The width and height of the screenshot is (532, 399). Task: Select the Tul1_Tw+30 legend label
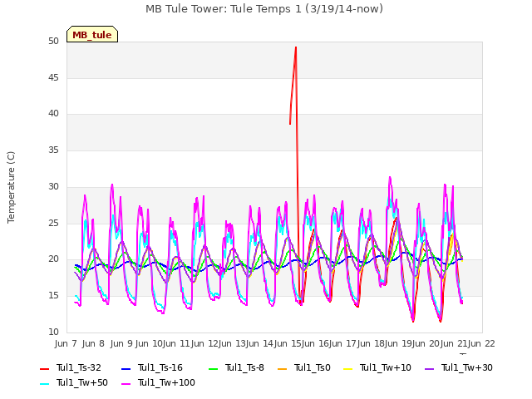(x=467, y=367)
